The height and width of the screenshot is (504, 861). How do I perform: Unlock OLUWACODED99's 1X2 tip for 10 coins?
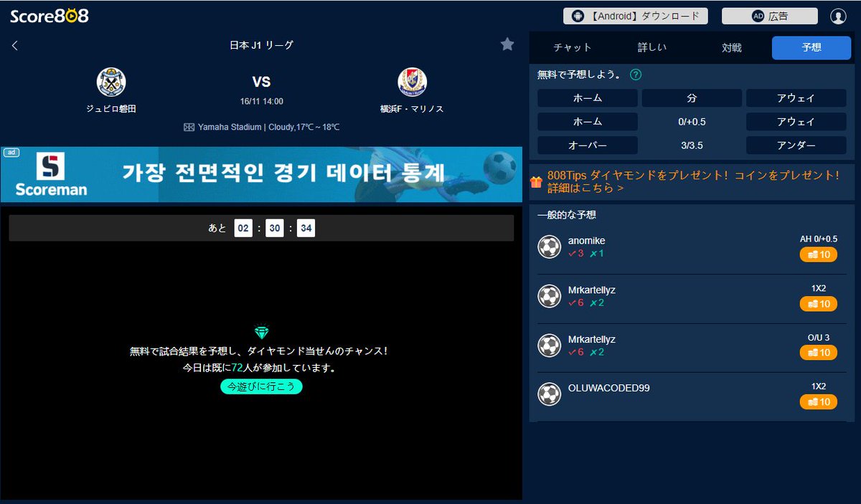[x=819, y=402]
